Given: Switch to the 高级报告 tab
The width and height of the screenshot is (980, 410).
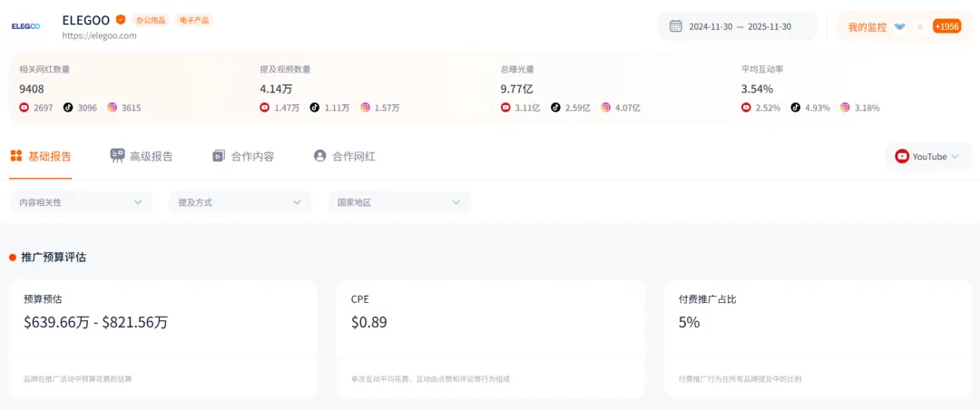Looking at the screenshot, I should coord(142,156).
